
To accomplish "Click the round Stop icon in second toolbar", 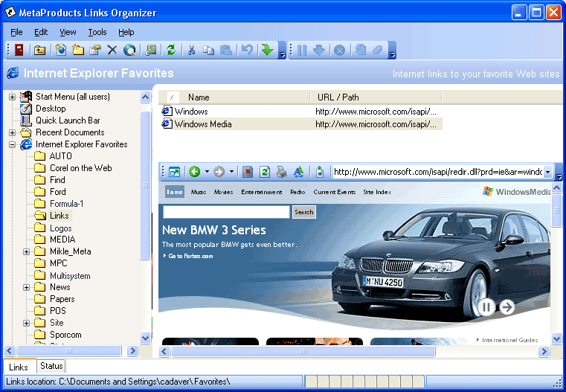I will [339, 50].
